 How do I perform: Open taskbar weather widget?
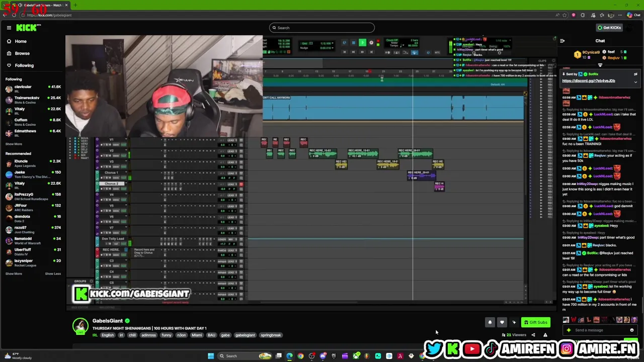click(17, 356)
